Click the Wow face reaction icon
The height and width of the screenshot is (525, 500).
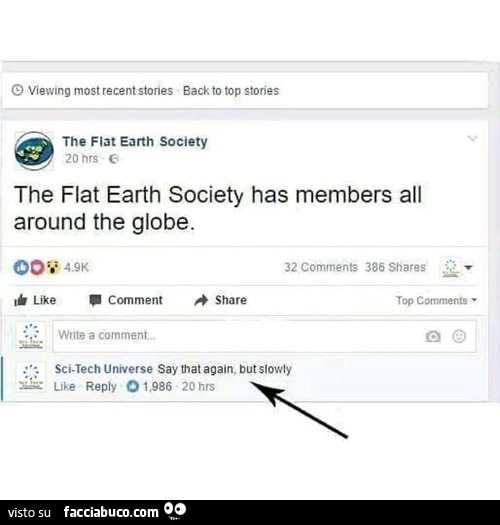[53, 267]
